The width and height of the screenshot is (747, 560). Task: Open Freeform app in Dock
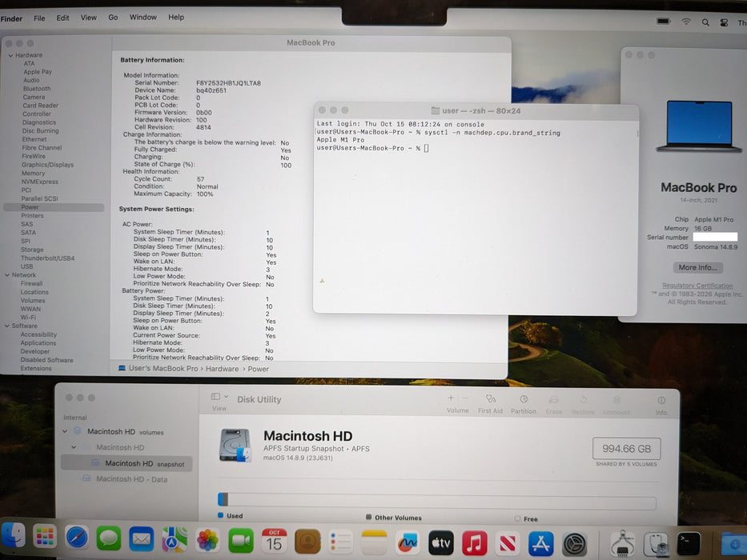point(408,543)
